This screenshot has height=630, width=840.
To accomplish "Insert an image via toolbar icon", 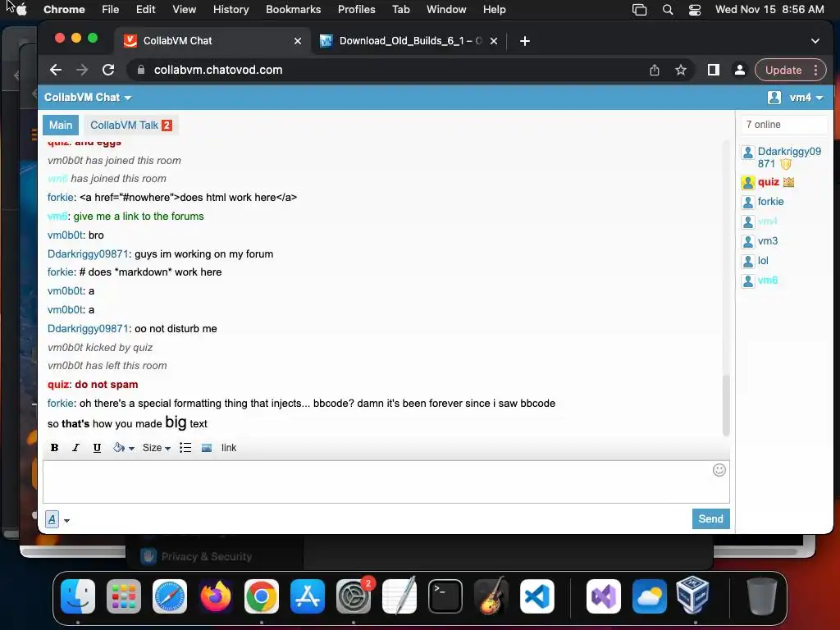I will [x=207, y=448].
